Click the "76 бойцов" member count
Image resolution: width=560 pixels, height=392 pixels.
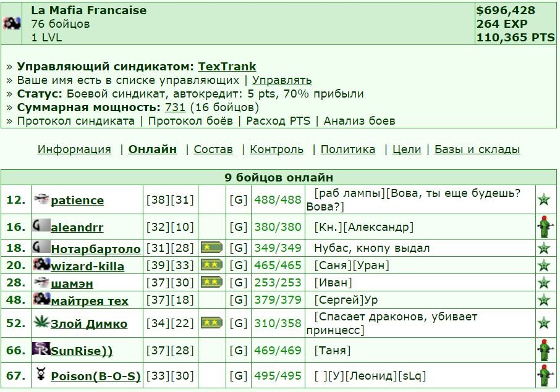coord(61,24)
